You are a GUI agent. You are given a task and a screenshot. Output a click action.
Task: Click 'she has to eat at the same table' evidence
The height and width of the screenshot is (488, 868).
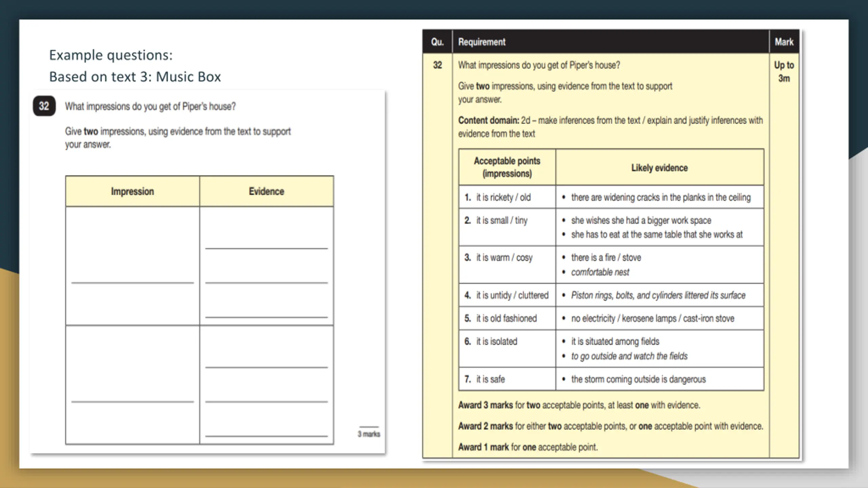tap(657, 235)
